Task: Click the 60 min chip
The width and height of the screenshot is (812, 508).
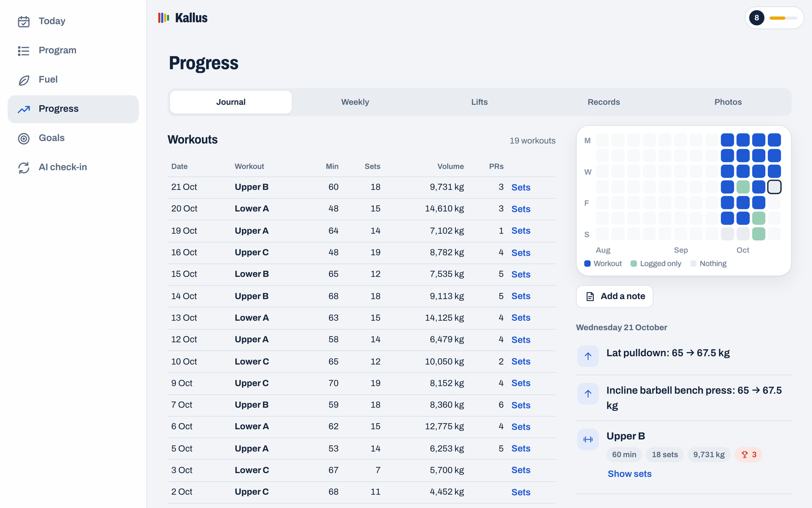Action: point(624,455)
